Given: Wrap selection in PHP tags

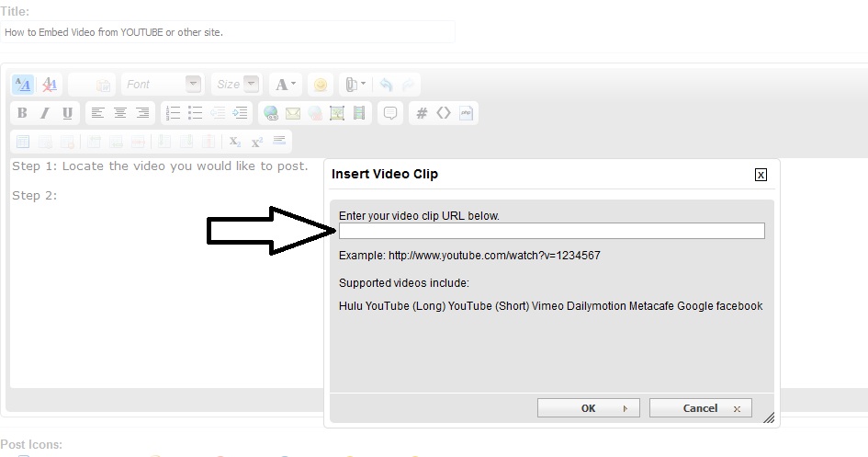Looking at the screenshot, I should (x=467, y=113).
